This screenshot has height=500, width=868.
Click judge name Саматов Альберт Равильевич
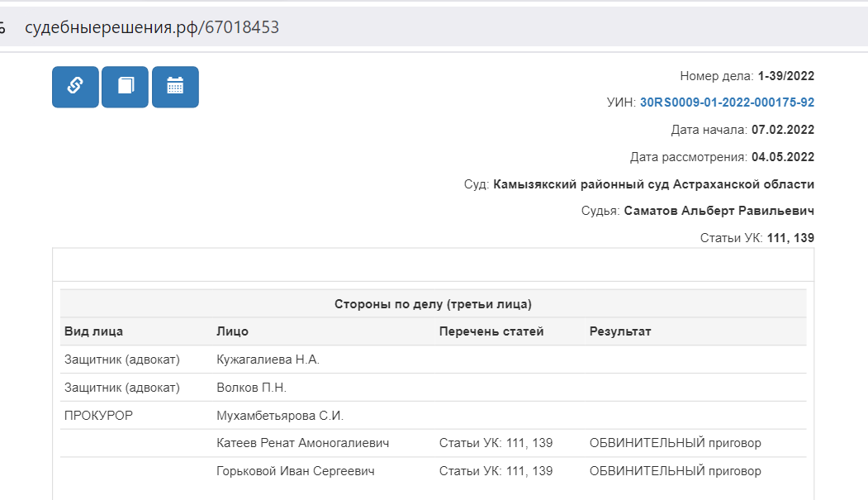point(719,211)
